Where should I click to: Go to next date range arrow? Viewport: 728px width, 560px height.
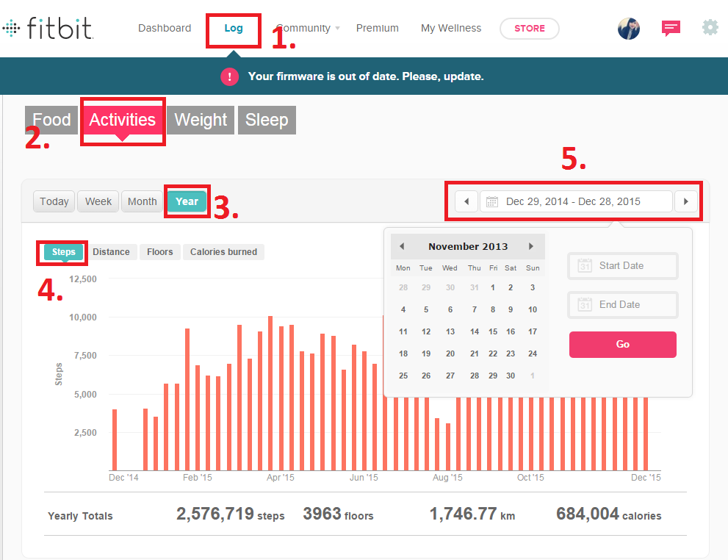pyautogui.click(x=685, y=201)
